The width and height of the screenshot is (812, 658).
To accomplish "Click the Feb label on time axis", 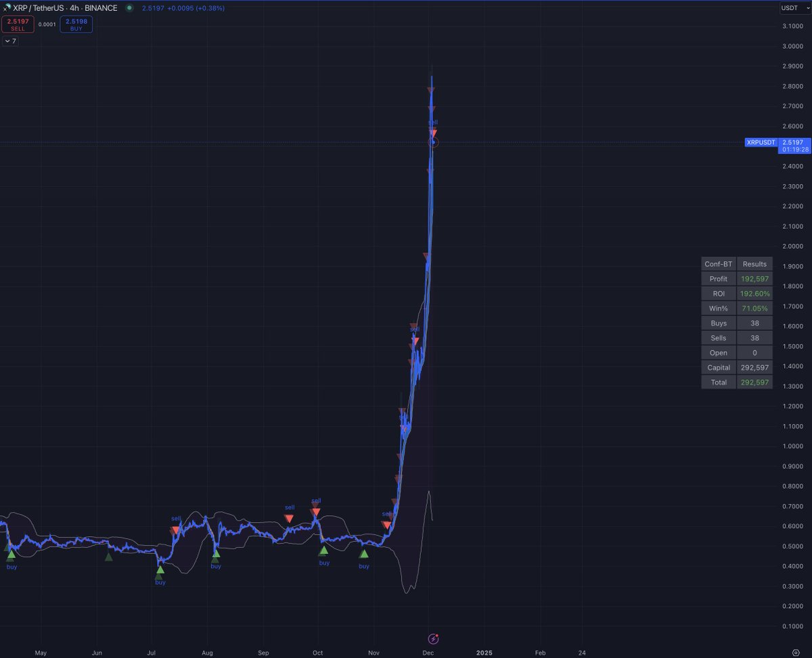I will pyautogui.click(x=540, y=653).
